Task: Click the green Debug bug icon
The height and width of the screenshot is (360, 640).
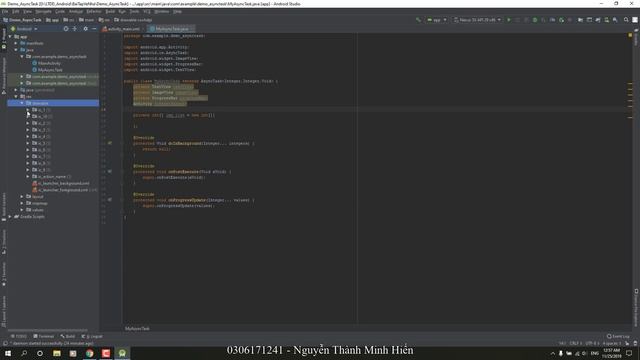Action: pos(535,20)
